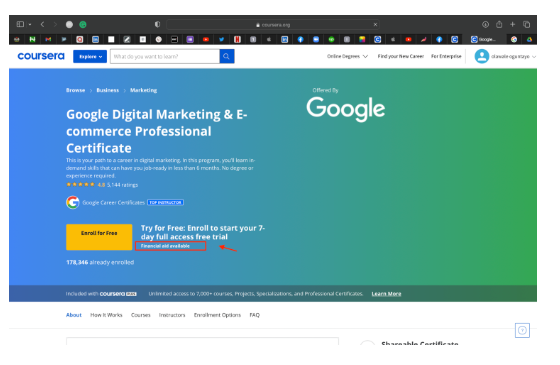Image resolution: width=560 pixels, height=365 pixels.
Task: Click the certificate title heading text
Action: point(157,131)
